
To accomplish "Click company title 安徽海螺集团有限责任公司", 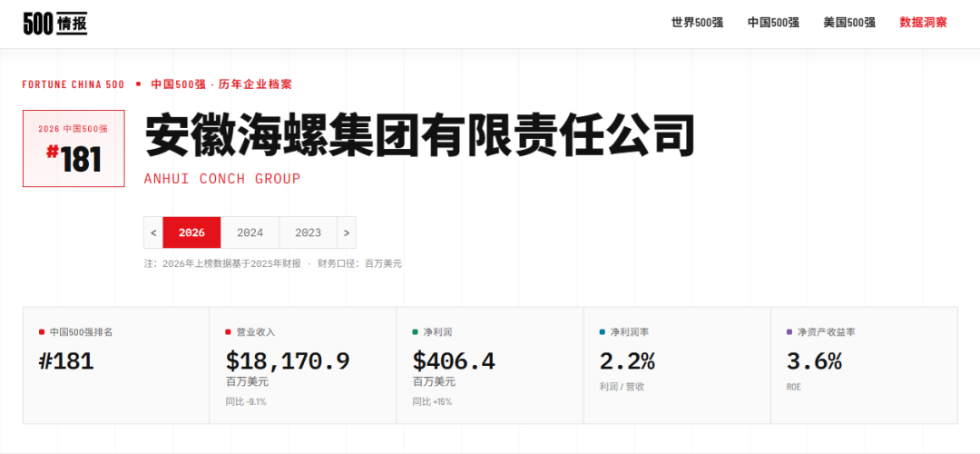I will click(420, 136).
